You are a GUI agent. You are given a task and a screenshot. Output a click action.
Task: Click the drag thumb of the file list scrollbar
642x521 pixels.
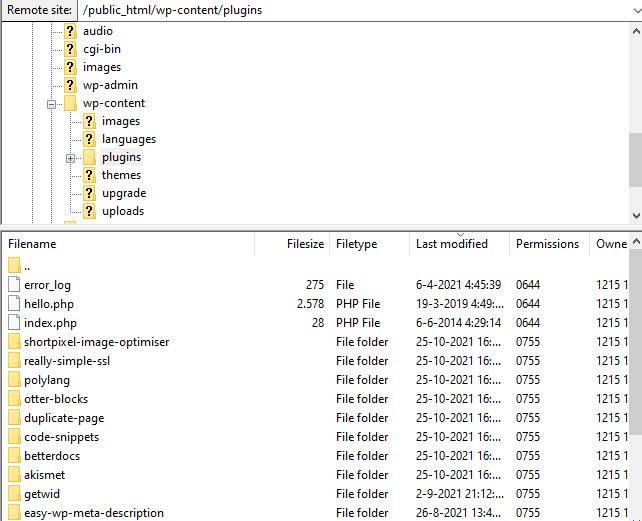tap(636, 344)
